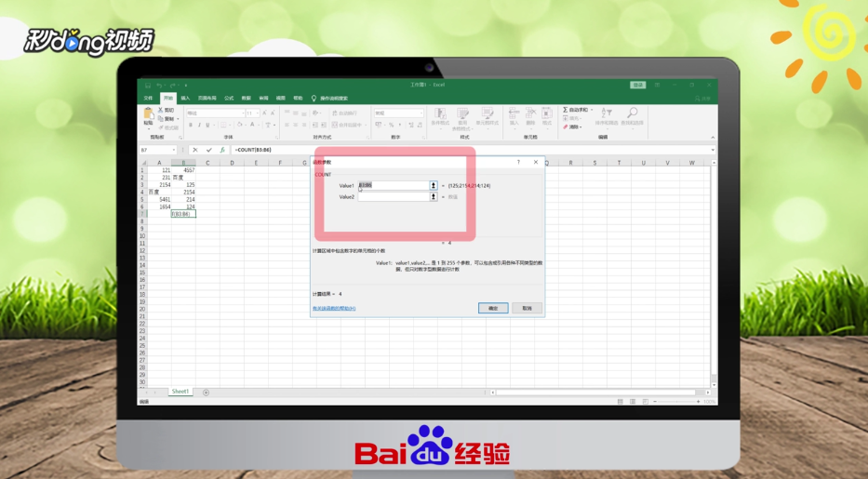Click the Sort and Filter icon

coord(607,113)
